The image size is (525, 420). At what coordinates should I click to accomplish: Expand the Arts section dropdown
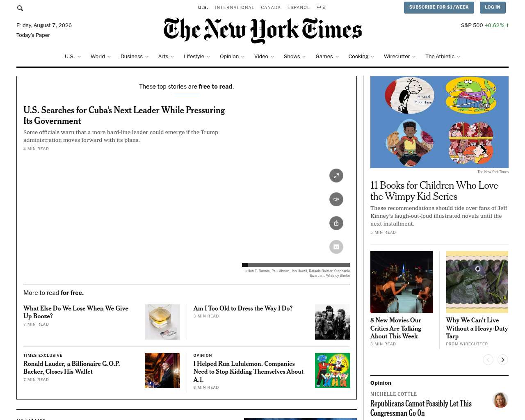(166, 57)
